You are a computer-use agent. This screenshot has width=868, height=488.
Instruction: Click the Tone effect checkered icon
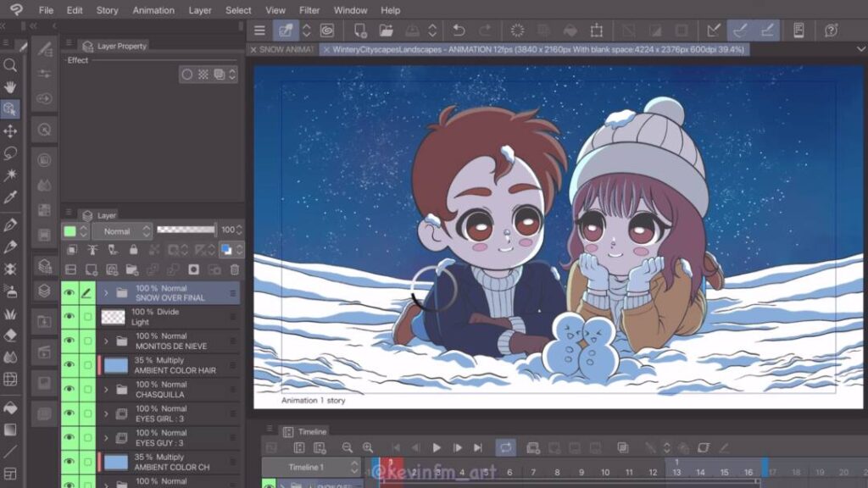pyautogui.click(x=203, y=75)
